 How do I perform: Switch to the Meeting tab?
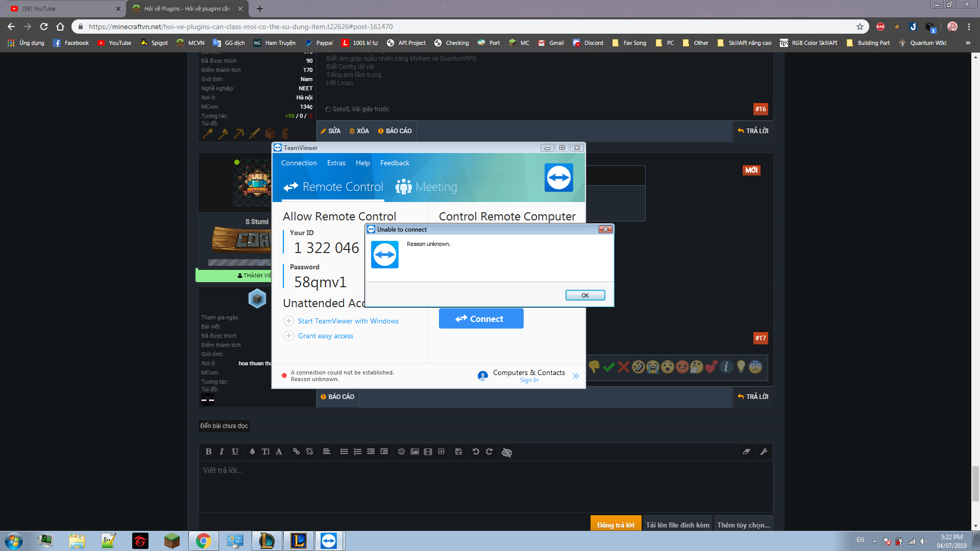pos(427,187)
